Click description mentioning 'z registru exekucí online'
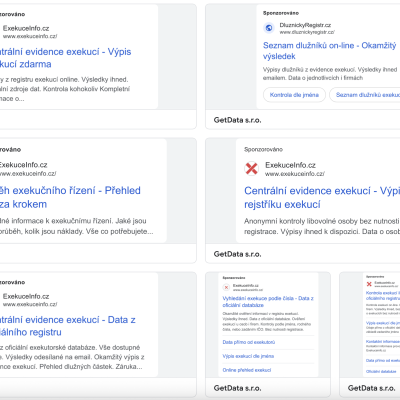The image size is (400, 400). pyautogui.click(x=65, y=89)
